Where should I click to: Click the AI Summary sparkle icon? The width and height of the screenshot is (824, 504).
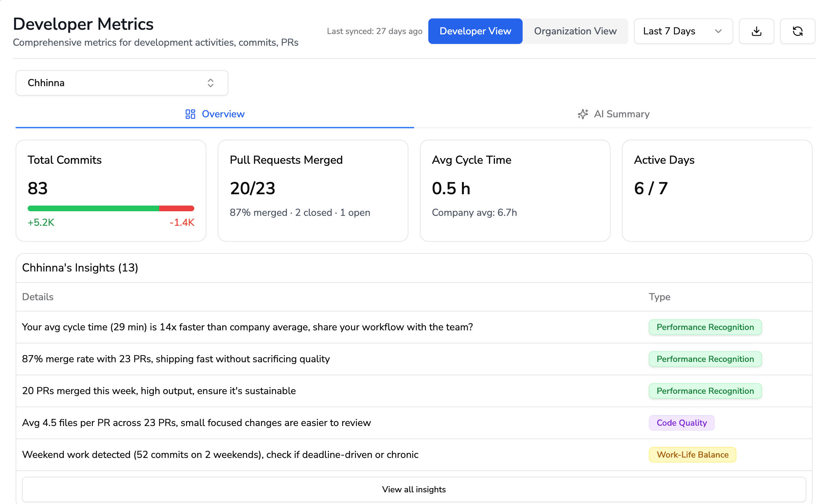coord(583,114)
